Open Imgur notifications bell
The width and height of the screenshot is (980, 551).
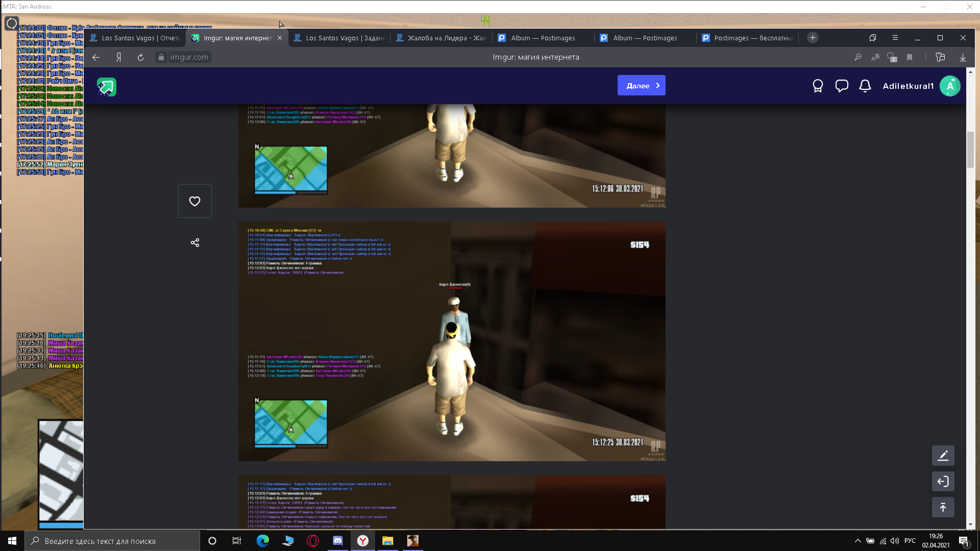[865, 86]
